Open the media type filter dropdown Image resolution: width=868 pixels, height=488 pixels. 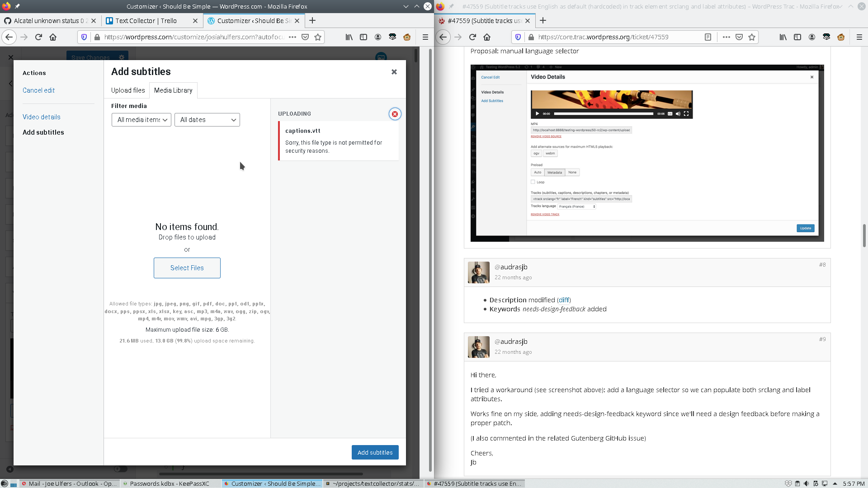(142, 120)
